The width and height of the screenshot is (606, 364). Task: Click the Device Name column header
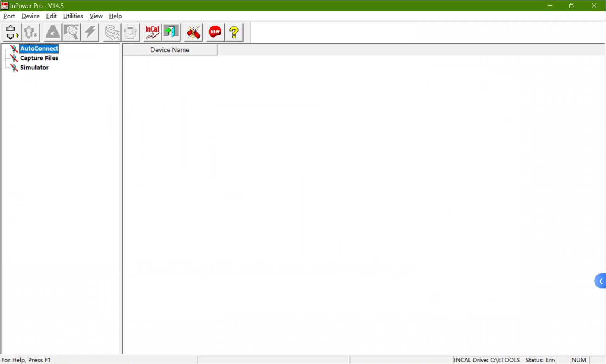coord(170,50)
